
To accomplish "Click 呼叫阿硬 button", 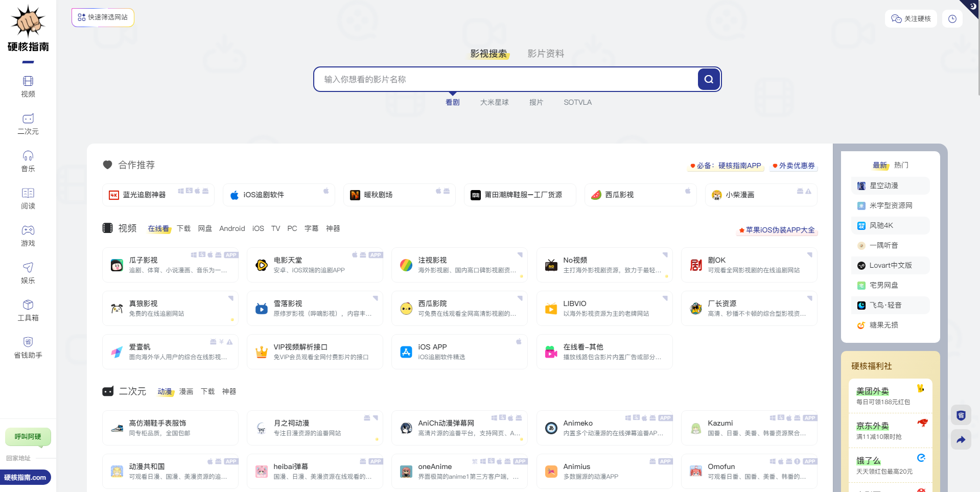I will pyautogui.click(x=28, y=437).
